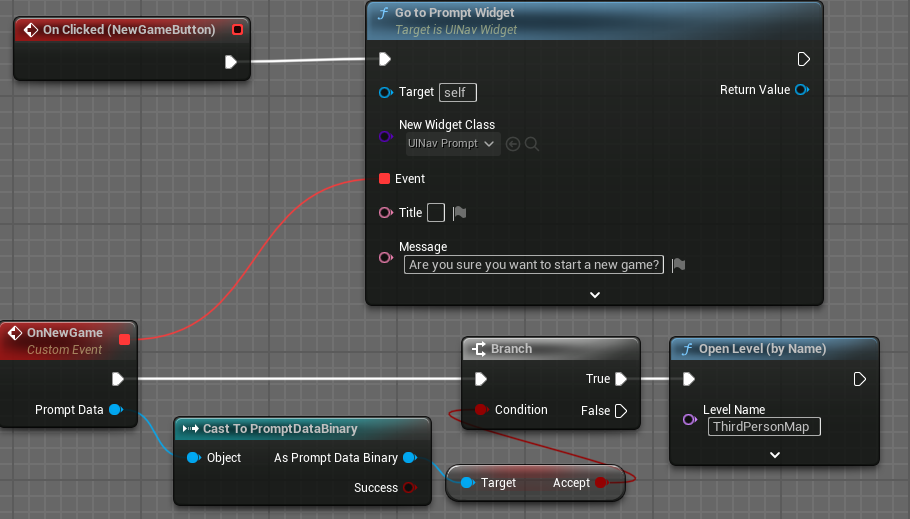
Task: Click the Target pin on Accept getter node
Action: click(x=467, y=482)
